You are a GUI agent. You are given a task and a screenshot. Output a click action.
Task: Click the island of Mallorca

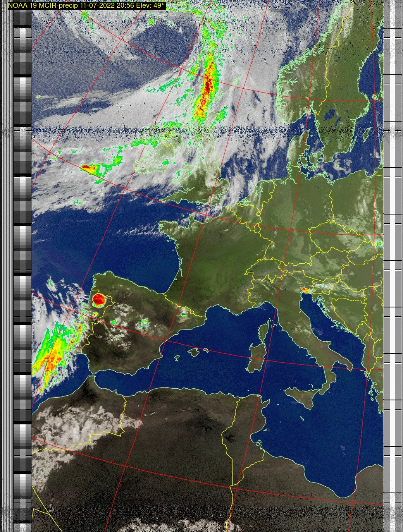194,352
